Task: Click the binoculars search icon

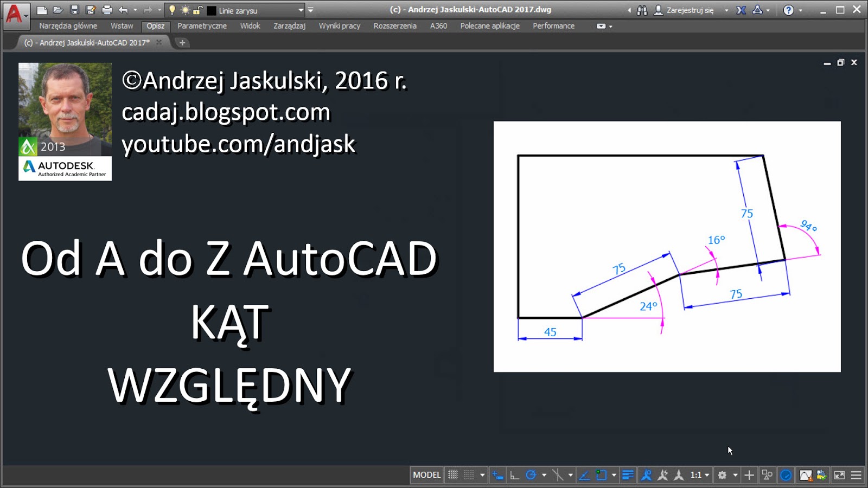Action: click(x=642, y=10)
